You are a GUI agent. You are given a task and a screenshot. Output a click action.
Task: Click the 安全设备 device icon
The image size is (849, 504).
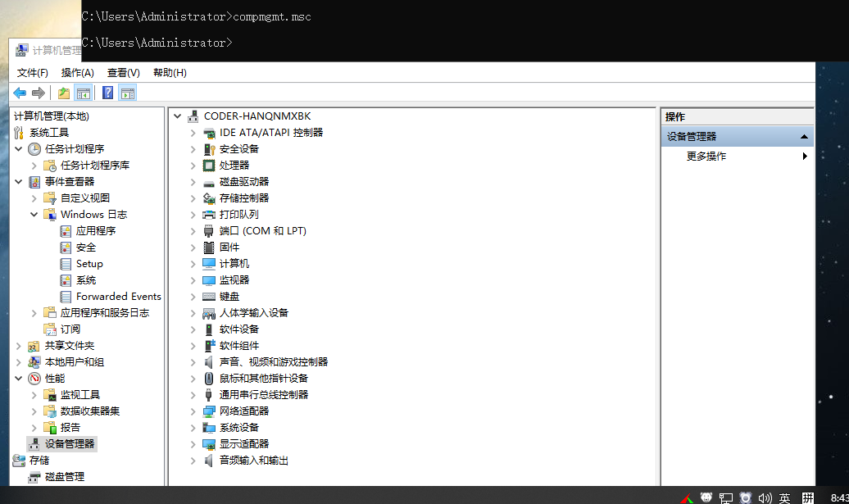click(x=209, y=149)
